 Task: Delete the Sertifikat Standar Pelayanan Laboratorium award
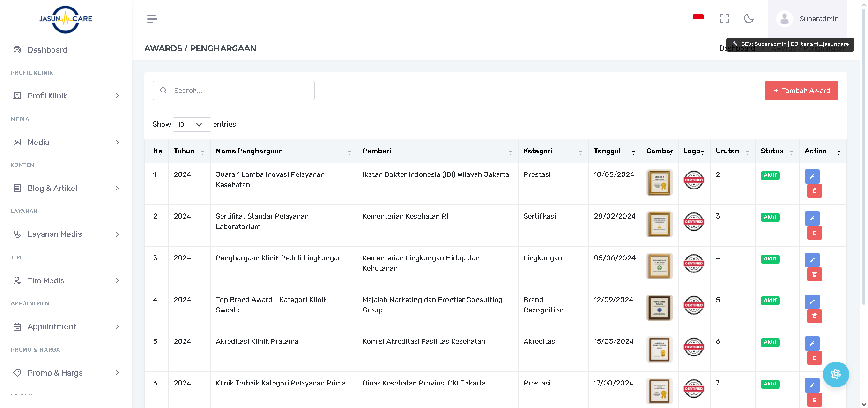[x=814, y=233]
